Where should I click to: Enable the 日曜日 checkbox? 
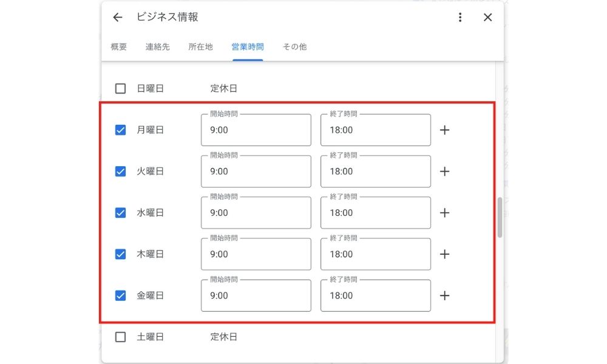click(x=120, y=89)
